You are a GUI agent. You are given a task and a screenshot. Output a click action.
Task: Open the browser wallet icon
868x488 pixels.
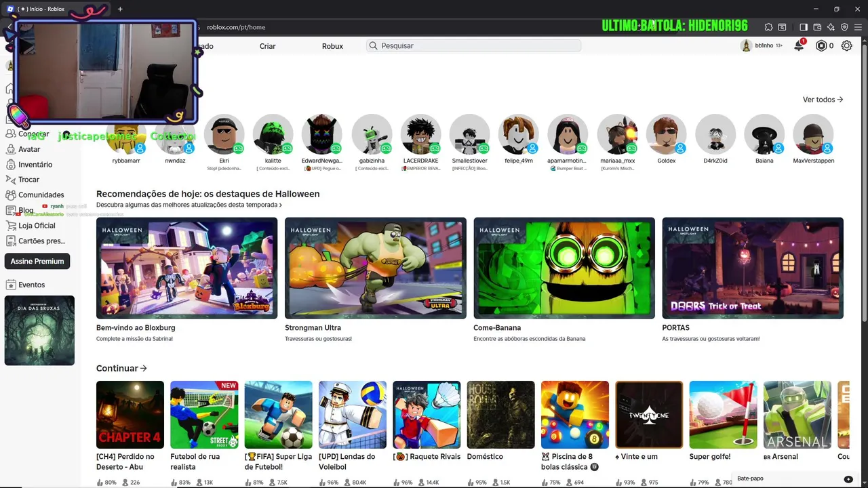[x=817, y=27]
